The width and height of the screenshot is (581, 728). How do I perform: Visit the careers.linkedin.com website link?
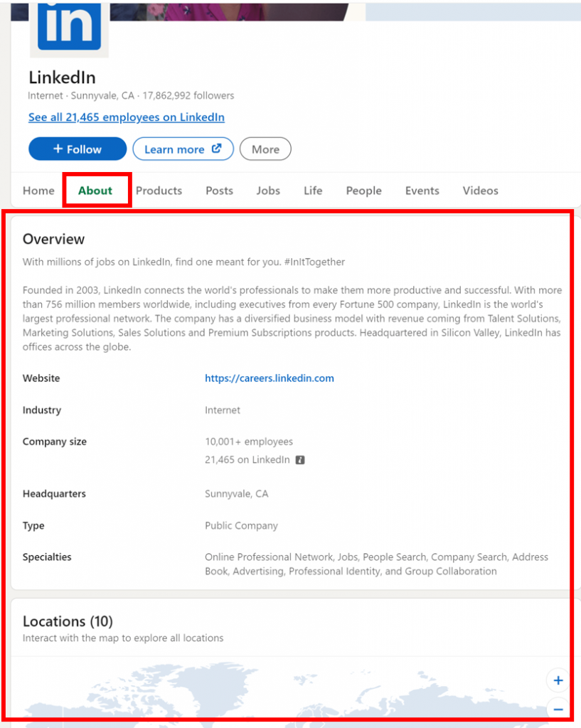click(269, 378)
